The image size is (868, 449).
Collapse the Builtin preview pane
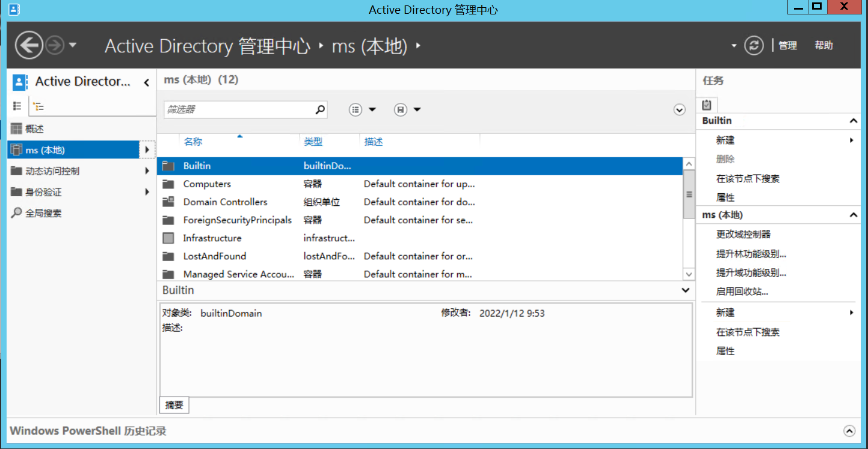685,290
